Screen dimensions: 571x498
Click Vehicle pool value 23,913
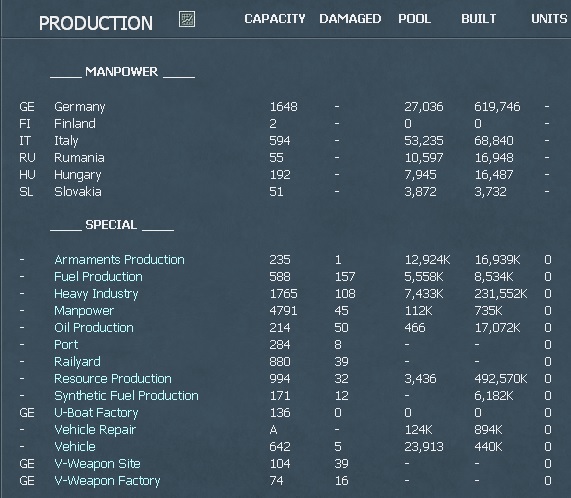click(424, 447)
